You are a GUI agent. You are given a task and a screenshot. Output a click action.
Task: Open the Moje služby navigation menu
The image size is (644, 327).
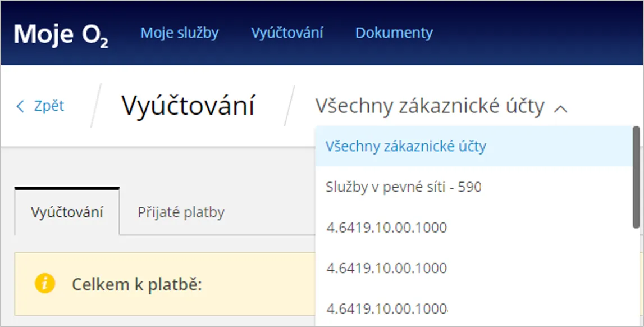coord(180,33)
